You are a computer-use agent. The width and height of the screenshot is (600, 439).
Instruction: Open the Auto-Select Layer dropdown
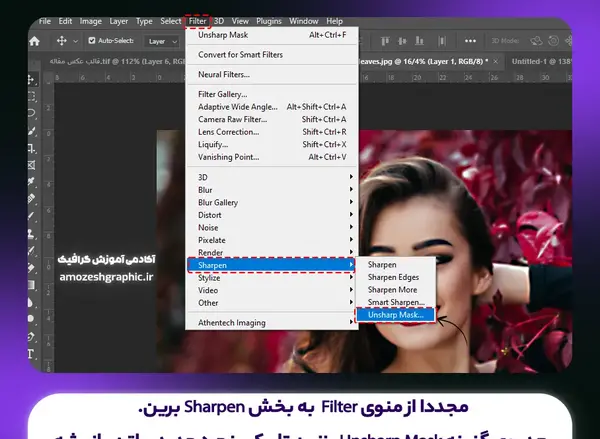pyautogui.click(x=163, y=41)
